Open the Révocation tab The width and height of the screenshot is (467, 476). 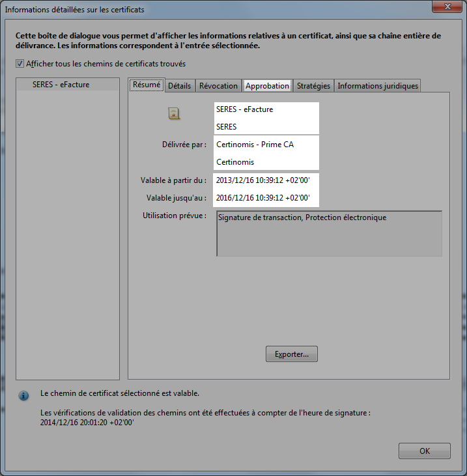218,86
